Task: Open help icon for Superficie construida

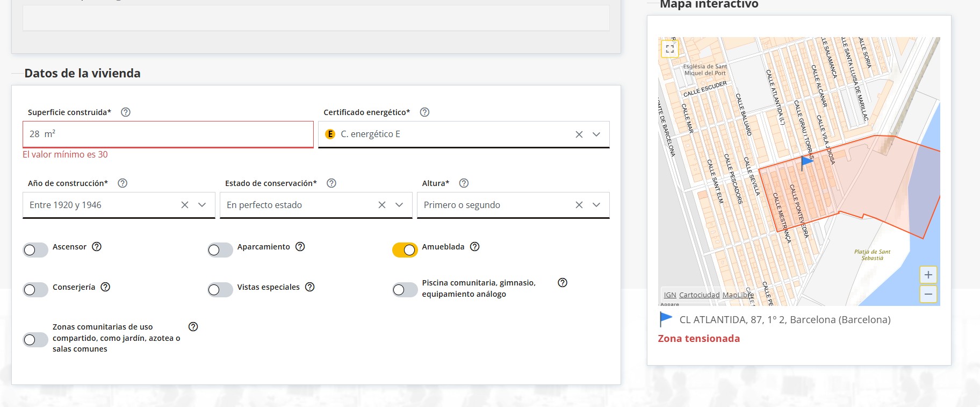Action: point(126,112)
